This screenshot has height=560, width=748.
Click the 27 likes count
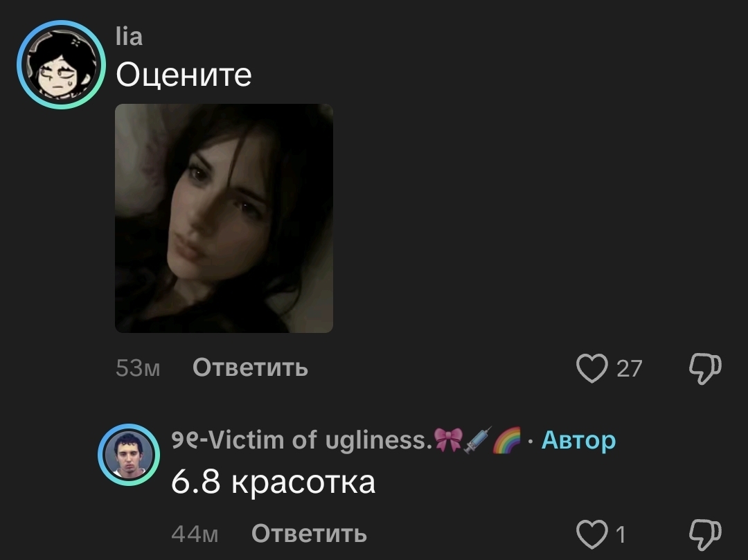pyautogui.click(x=629, y=368)
